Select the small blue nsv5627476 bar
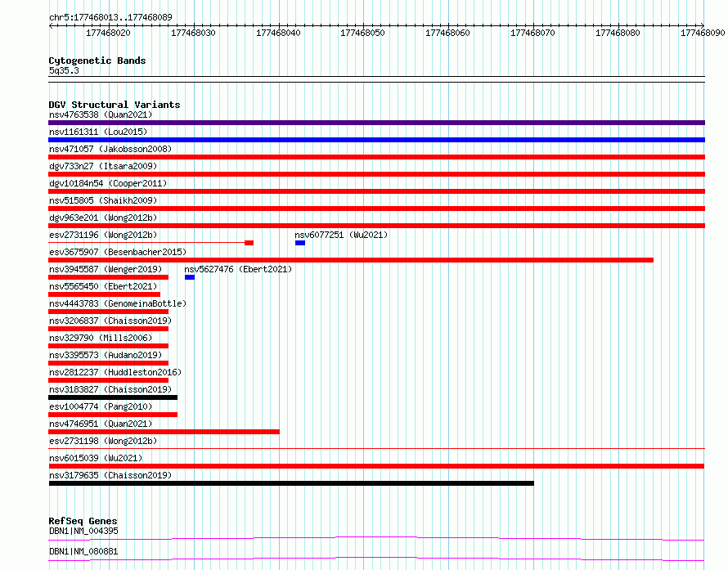Screen dimensions: 728x570 pyautogui.click(x=190, y=277)
